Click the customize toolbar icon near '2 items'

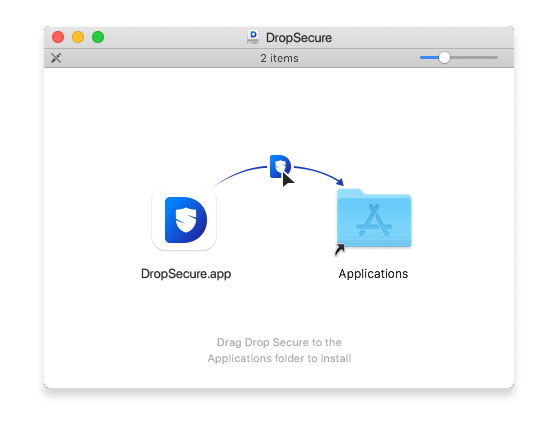(56, 58)
